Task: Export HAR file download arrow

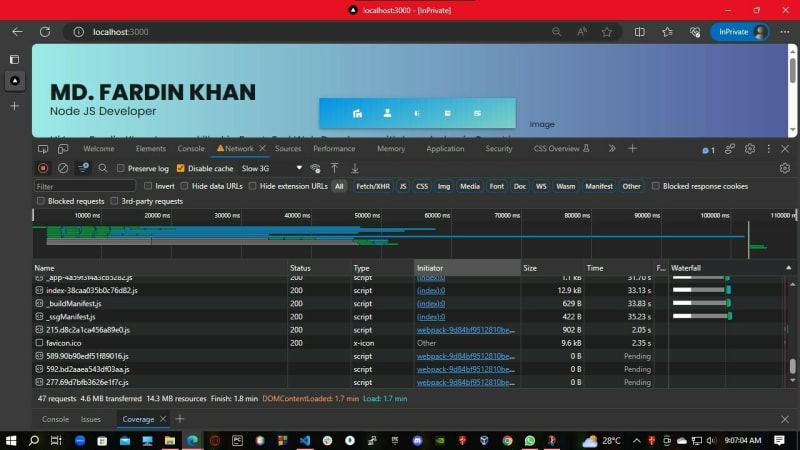Action: coord(355,168)
